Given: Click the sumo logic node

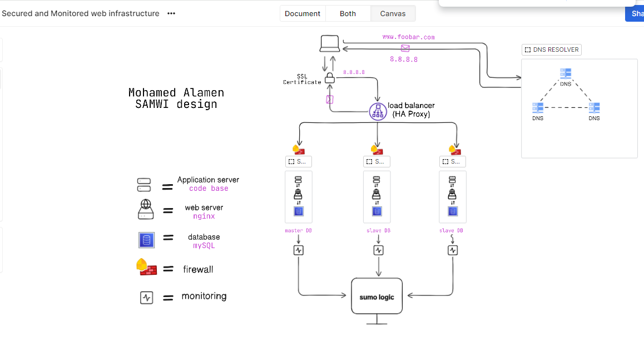Looking at the screenshot, I should [377, 296].
